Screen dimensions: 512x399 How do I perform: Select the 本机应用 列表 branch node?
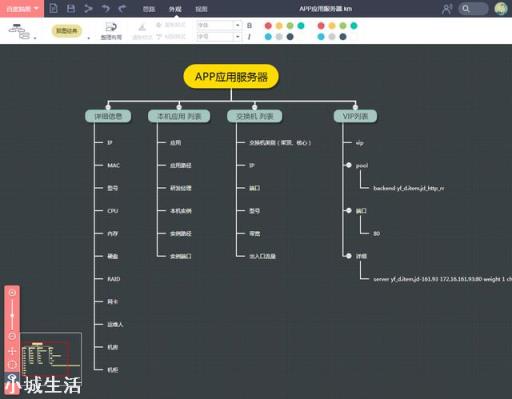point(179,116)
